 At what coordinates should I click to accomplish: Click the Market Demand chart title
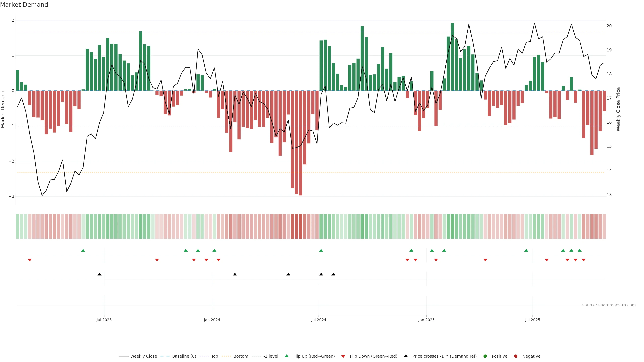(24, 5)
